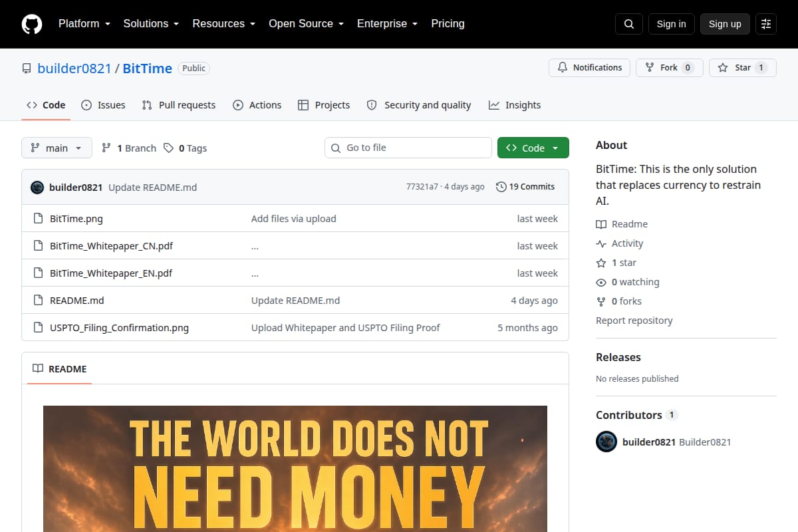Click the Public visibility label
This screenshot has height=532, width=798.
click(x=194, y=68)
